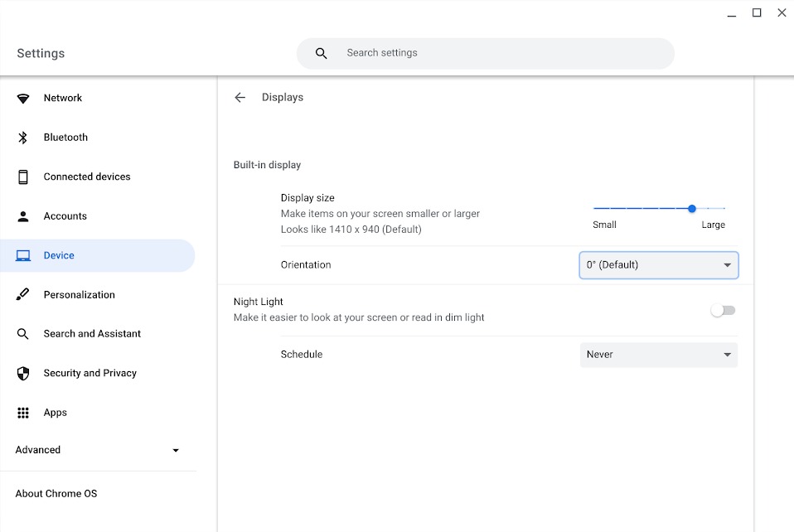Click the Bluetooth icon in the sidebar
Viewport: 794px width, 532px height.
click(22, 138)
